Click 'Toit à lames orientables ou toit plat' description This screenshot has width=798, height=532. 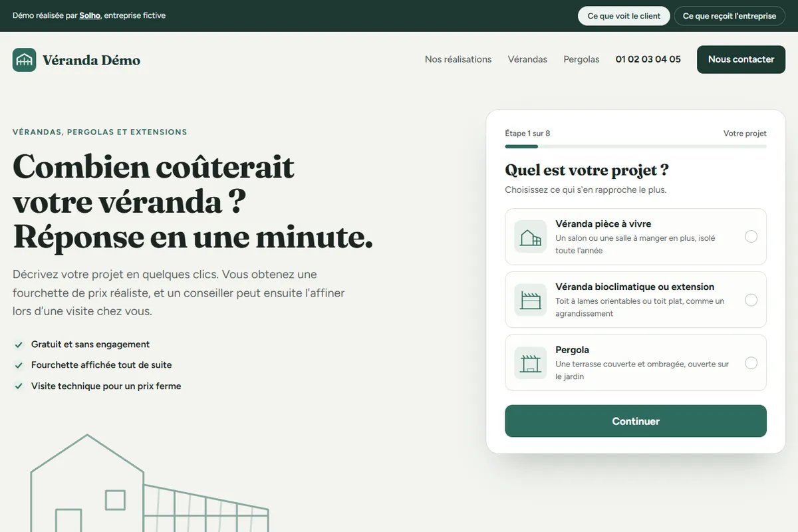pyautogui.click(x=640, y=307)
